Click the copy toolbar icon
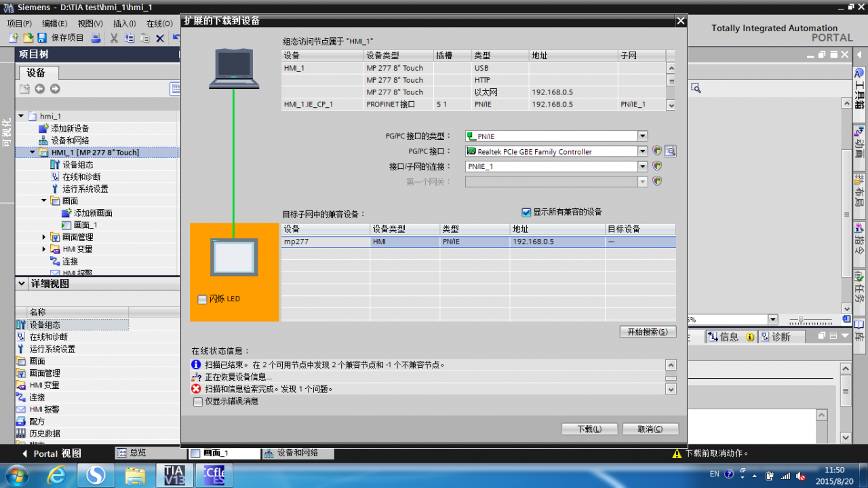Image resolution: width=868 pixels, height=488 pixels. pyautogui.click(x=129, y=38)
